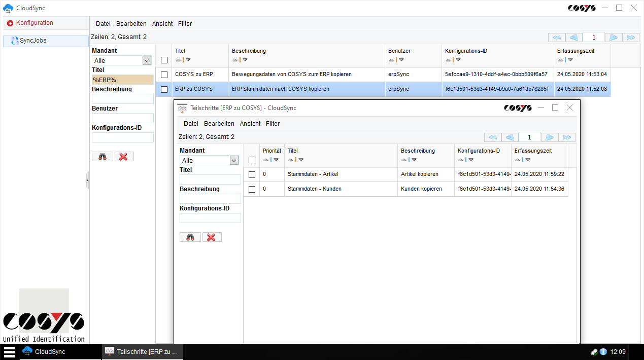This screenshot has width=644, height=360.
Task: Click the page number input field
Action: coord(594,37)
